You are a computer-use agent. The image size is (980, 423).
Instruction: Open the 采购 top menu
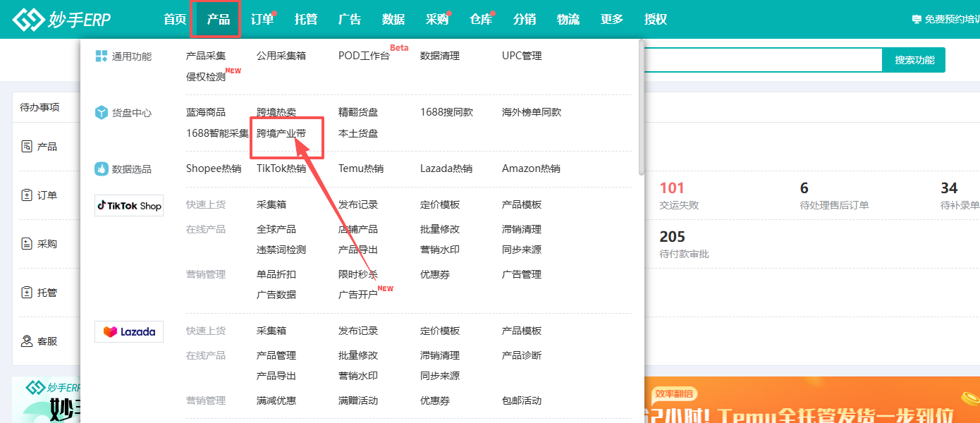(x=437, y=20)
